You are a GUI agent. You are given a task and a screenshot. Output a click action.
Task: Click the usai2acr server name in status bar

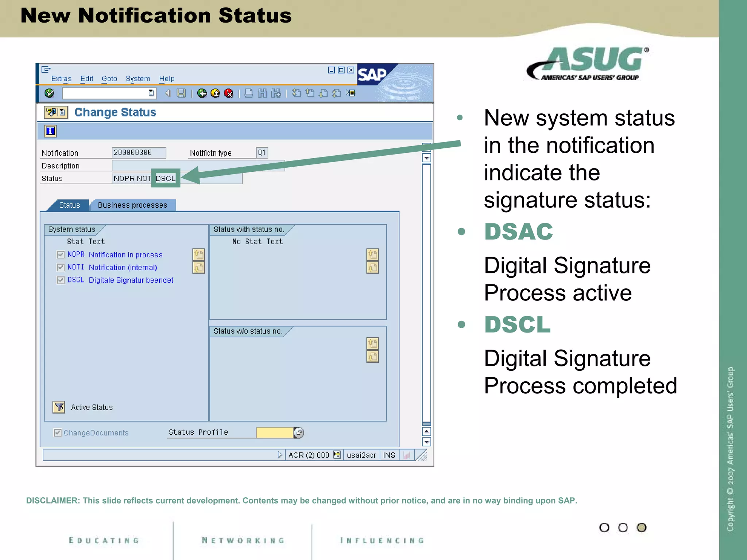(361, 455)
